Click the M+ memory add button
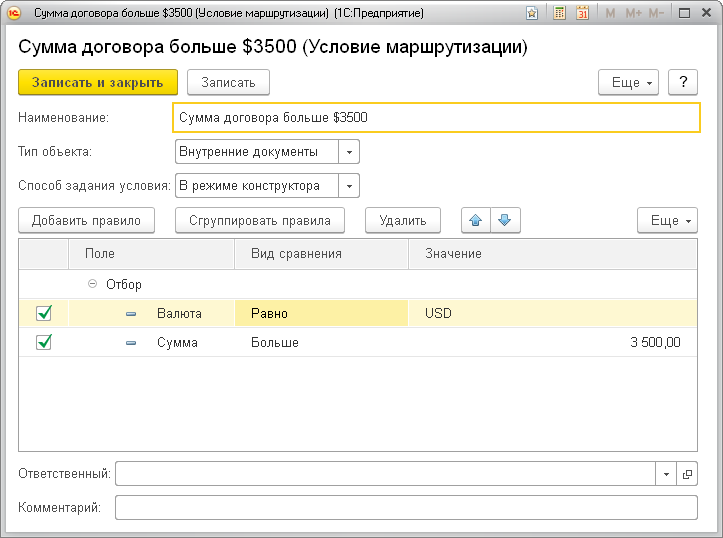 pyautogui.click(x=633, y=13)
